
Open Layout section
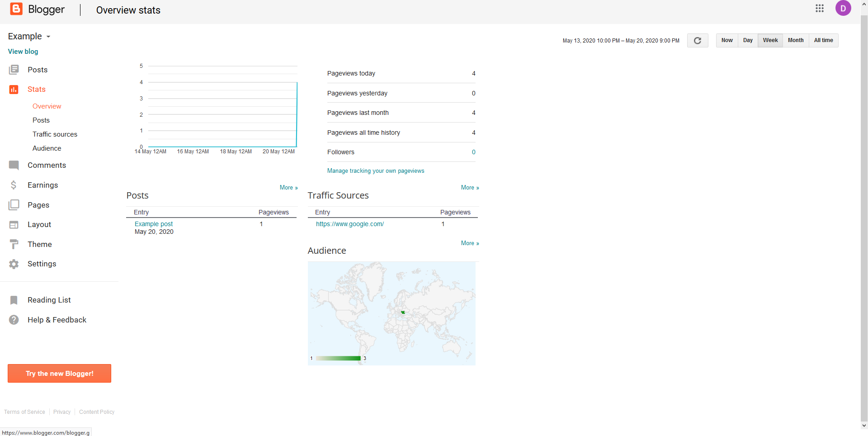pyautogui.click(x=39, y=225)
